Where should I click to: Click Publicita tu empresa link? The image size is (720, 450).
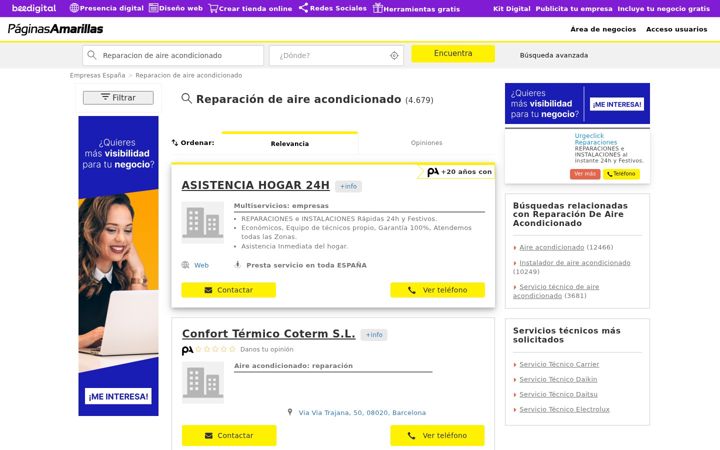(x=574, y=9)
